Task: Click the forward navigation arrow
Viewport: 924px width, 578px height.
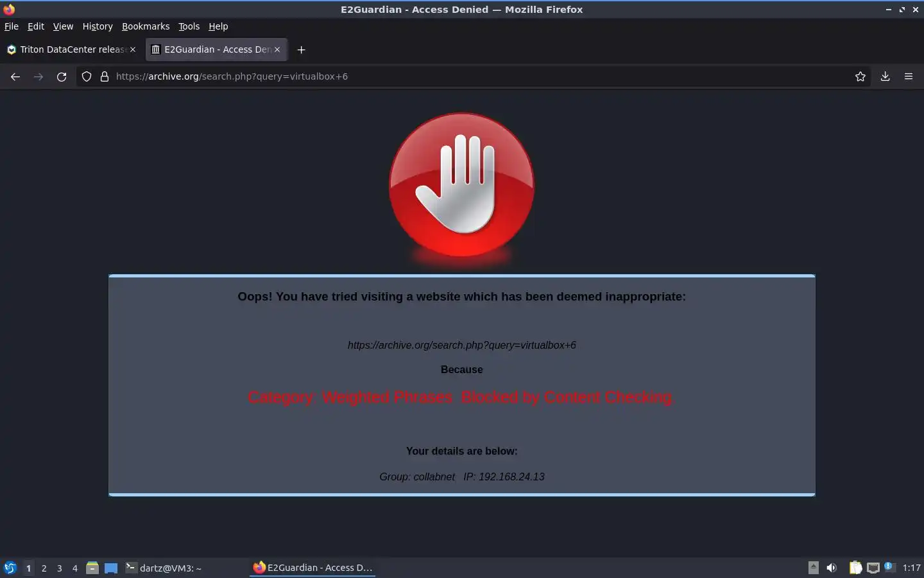Action: [38, 76]
